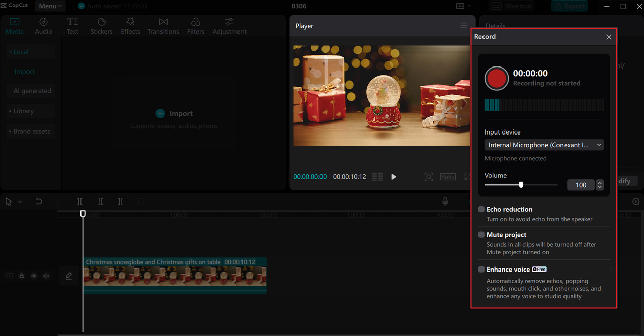Open the layout switcher icon in title bar
This screenshot has width=644, height=336.
[x=460, y=6]
